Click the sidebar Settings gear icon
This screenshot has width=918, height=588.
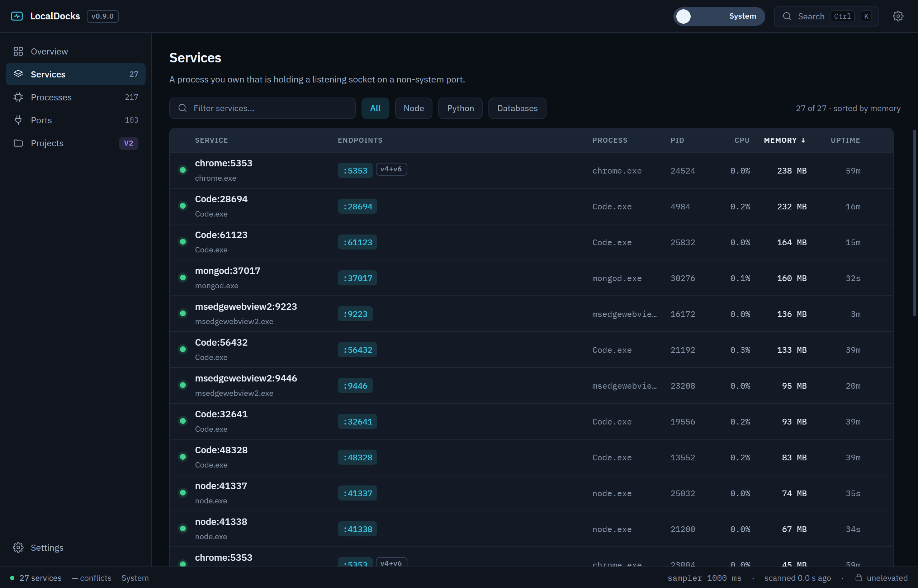click(x=18, y=547)
